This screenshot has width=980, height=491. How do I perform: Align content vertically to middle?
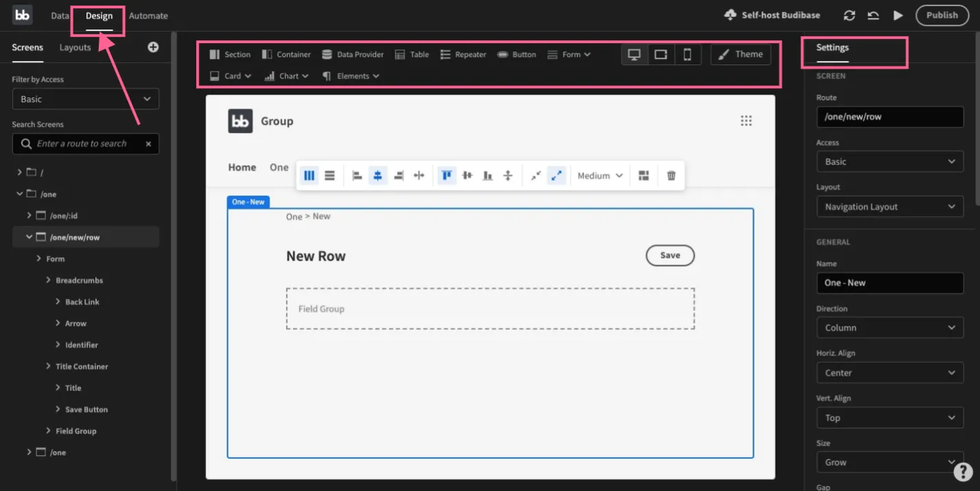click(468, 176)
